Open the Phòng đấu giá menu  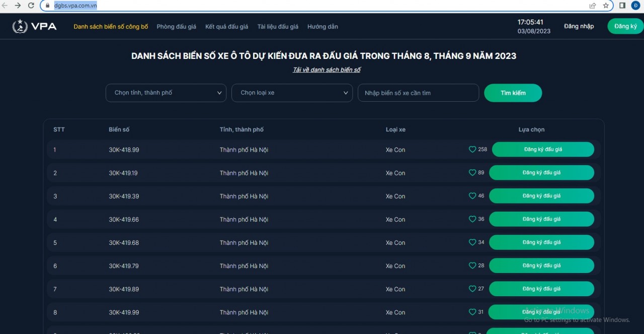[176, 26]
